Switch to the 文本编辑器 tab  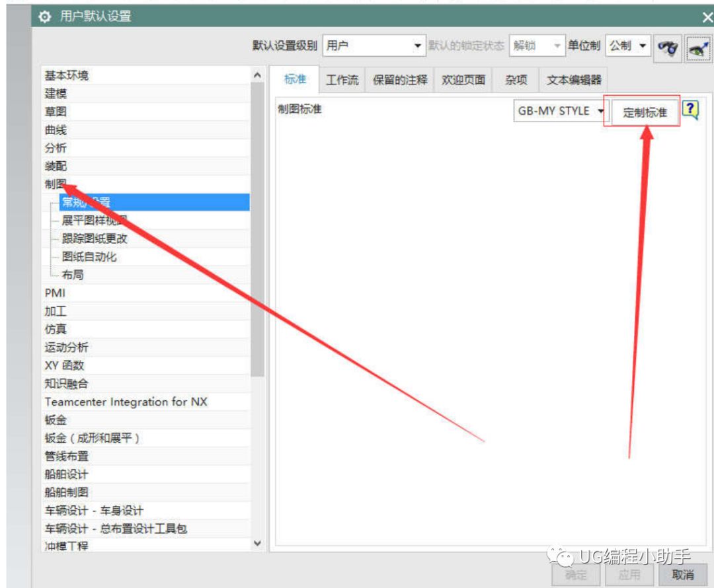575,79
